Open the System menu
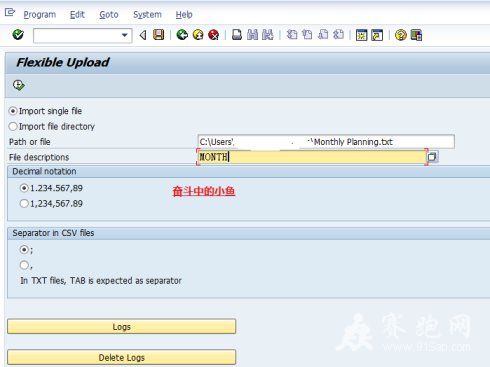This screenshot has height=367, width=490. [x=147, y=15]
